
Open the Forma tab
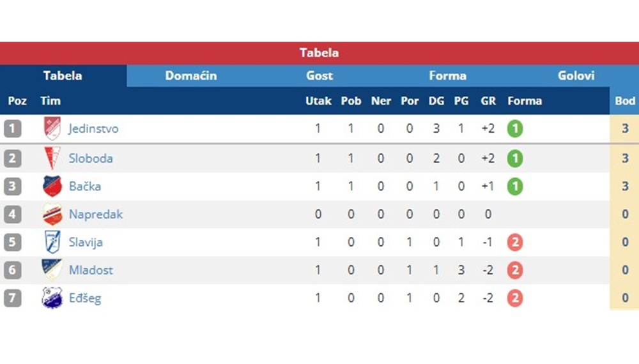pyautogui.click(x=447, y=76)
